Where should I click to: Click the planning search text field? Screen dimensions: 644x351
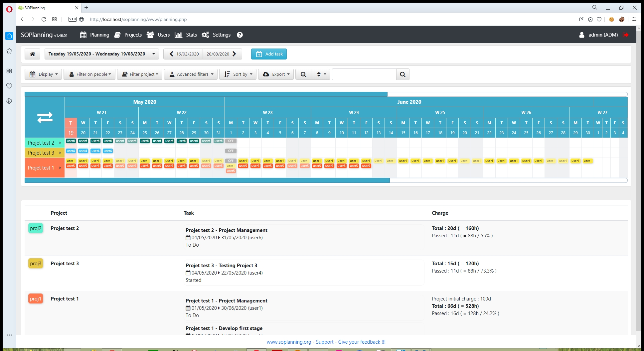tap(364, 74)
